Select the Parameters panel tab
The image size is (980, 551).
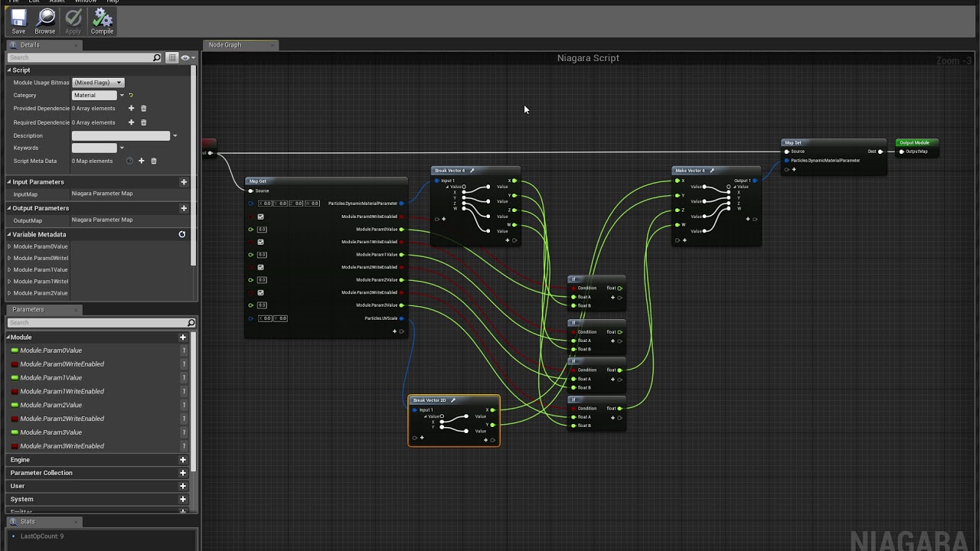pos(28,309)
